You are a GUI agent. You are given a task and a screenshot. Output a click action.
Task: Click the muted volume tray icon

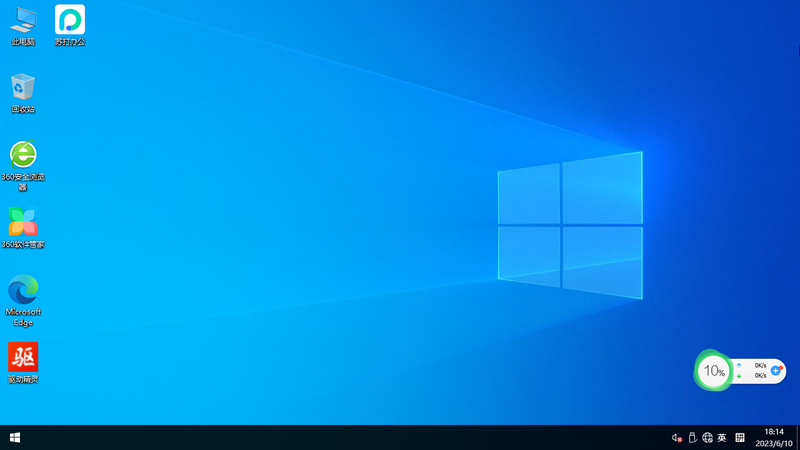[677, 438]
